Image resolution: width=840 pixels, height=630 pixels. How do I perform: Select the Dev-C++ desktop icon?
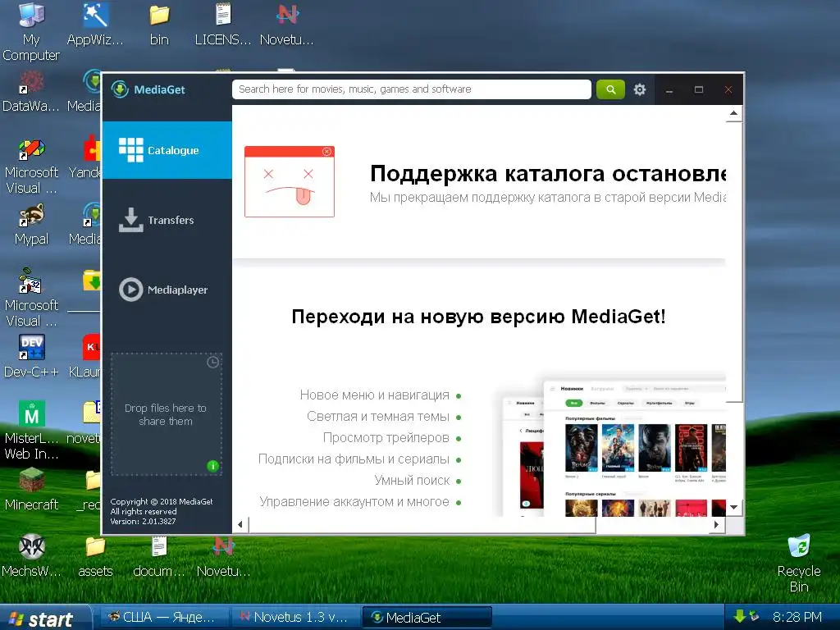click(31, 356)
